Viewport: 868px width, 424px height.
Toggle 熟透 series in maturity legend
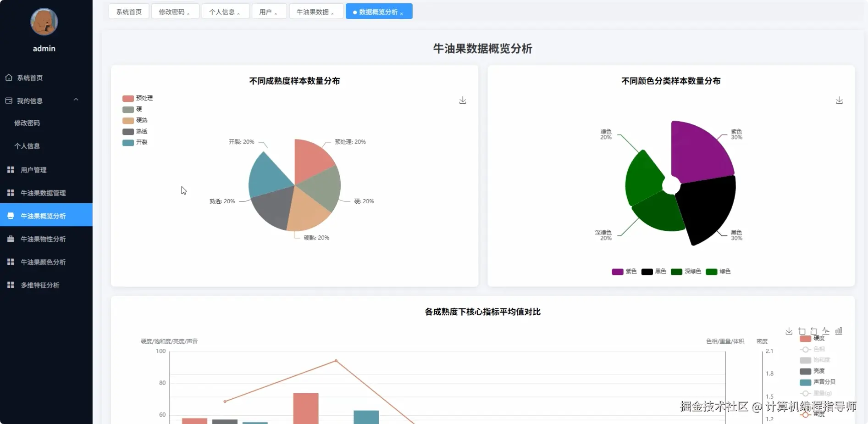coord(135,131)
